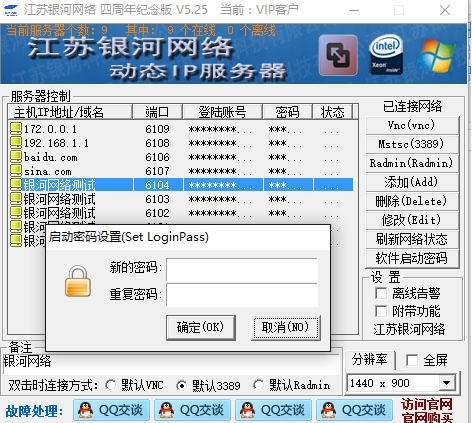Click the 软件启动密码 button
Screen dimensions: 472x423
click(x=412, y=258)
